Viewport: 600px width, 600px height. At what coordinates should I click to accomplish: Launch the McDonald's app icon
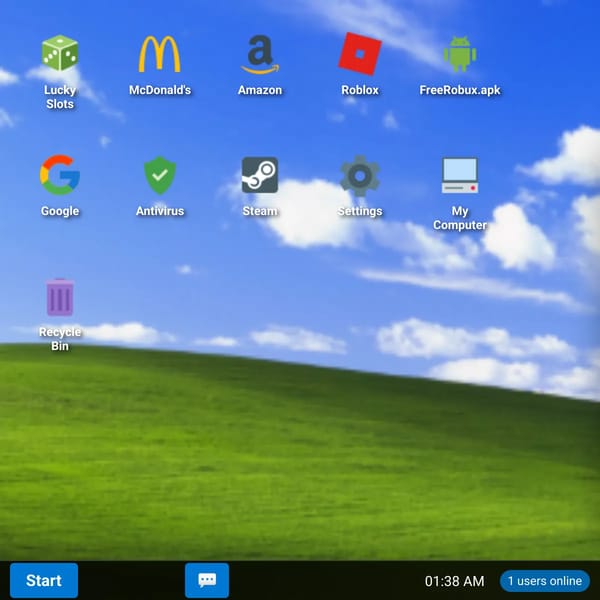tap(160, 54)
